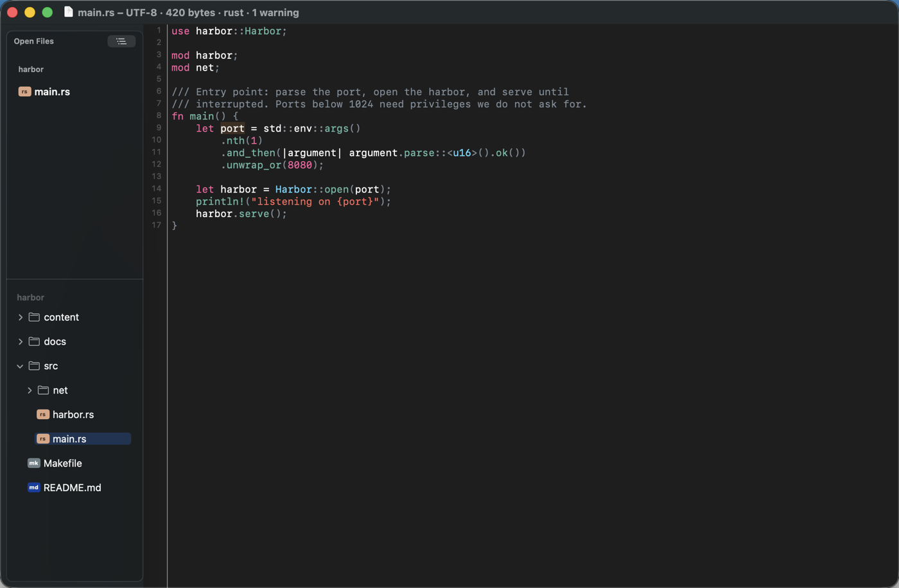Click '.nth(1)' on line 10
The image size is (899, 588).
(x=241, y=141)
